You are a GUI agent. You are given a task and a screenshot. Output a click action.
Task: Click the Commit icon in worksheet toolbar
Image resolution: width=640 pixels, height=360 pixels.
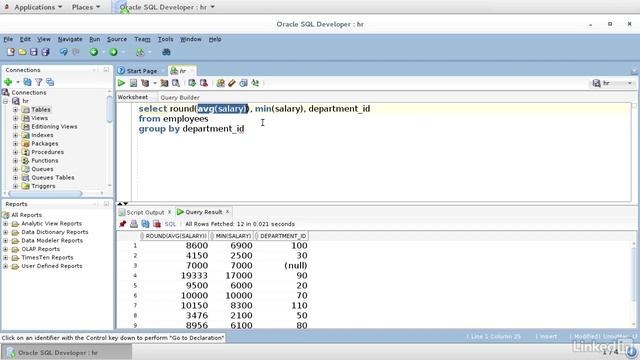pyautogui.click(x=192, y=83)
